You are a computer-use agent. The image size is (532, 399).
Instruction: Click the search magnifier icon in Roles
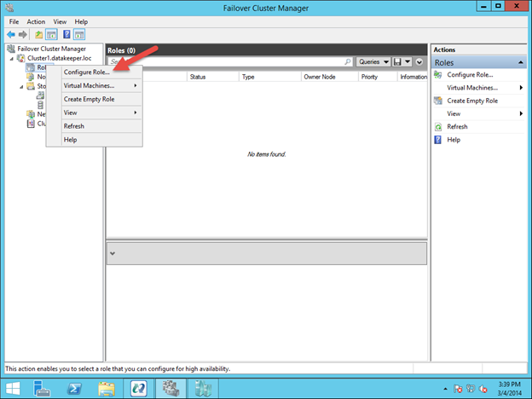pos(348,62)
